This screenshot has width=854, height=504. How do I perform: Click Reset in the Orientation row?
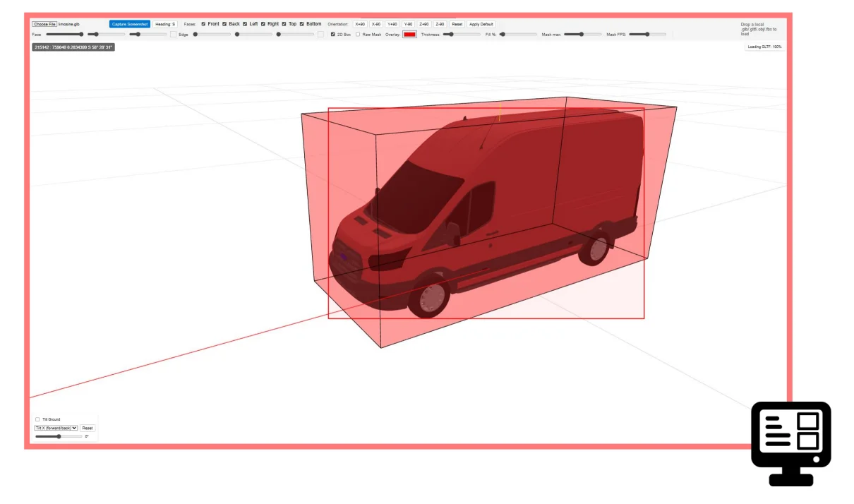[457, 24]
